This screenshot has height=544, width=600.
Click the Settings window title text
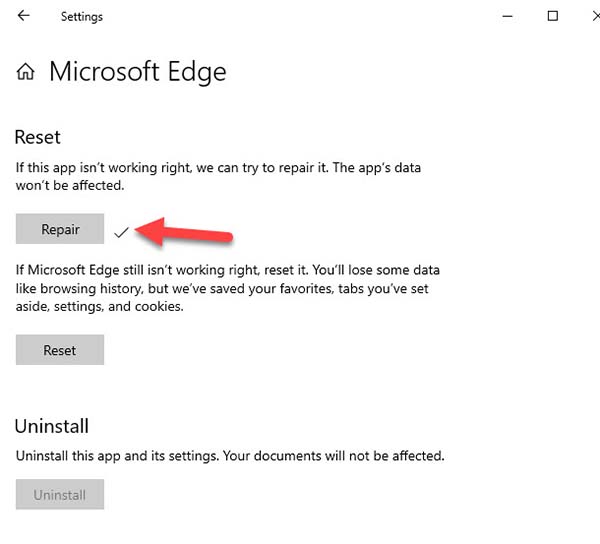[x=82, y=17]
